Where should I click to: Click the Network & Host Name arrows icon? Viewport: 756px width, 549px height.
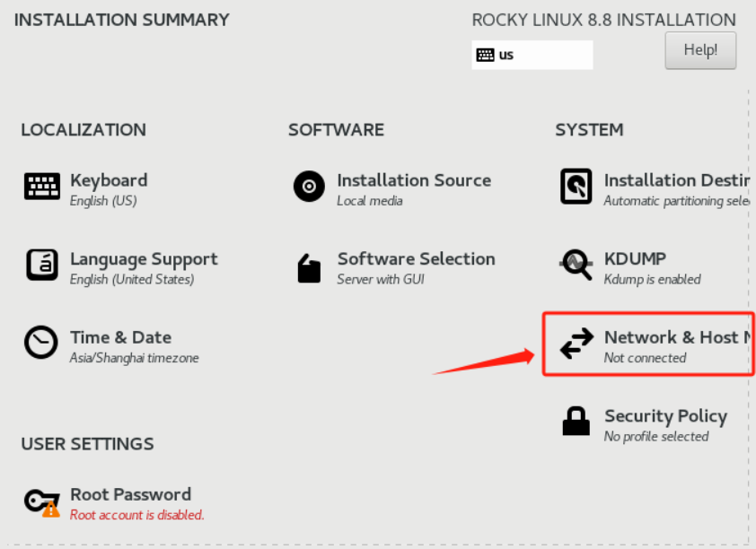[x=576, y=344]
